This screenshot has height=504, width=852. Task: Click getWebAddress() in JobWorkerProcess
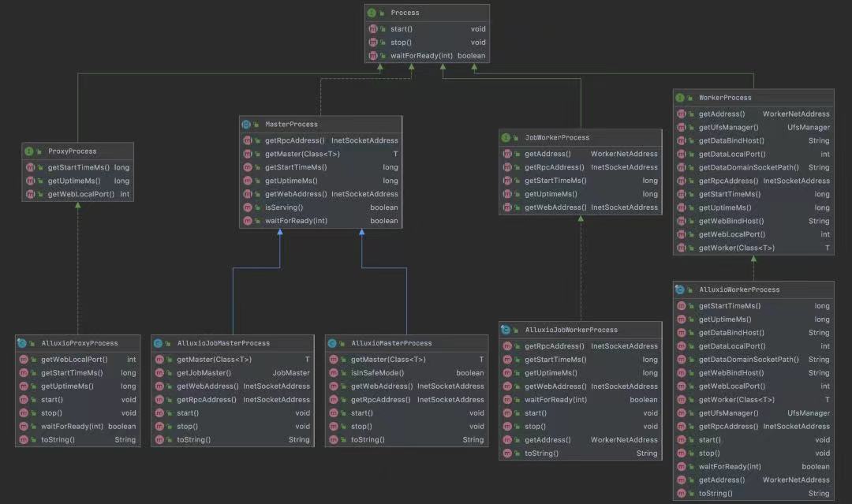tap(556, 207)
